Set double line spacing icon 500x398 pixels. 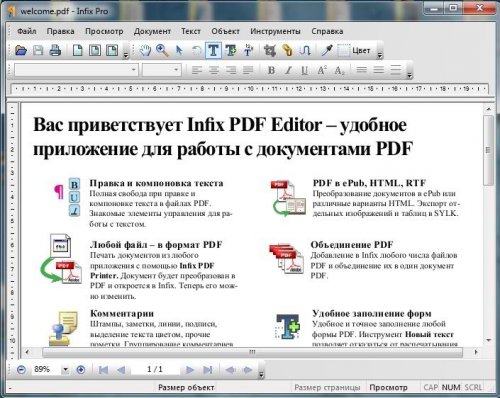tap(395, 70)
